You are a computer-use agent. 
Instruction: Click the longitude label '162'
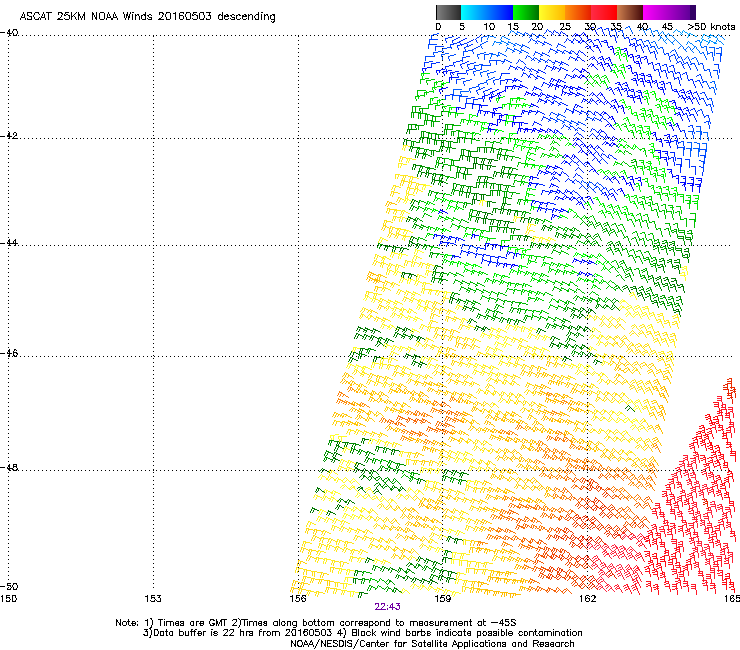click(588, 599)
